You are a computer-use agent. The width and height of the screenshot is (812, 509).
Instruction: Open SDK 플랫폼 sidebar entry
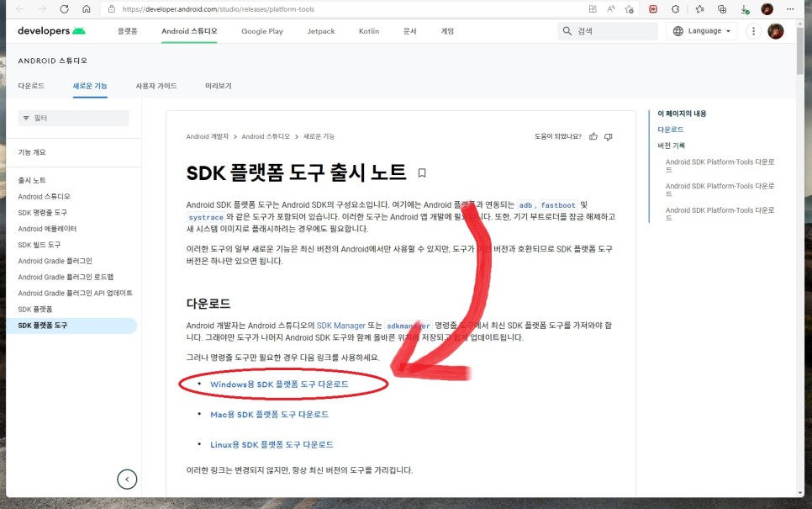point(35,309)
